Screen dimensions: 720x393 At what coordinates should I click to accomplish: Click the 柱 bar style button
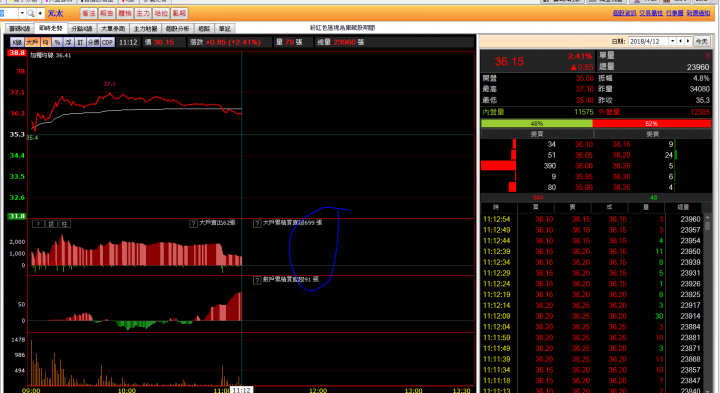(x=64, y=224)
